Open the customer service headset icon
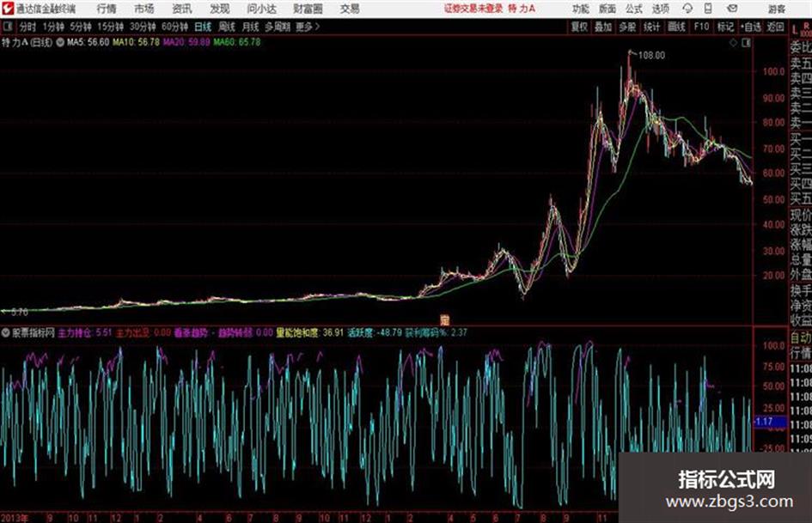The height and width of the screenshot is (523, 812). pos(687,9)
